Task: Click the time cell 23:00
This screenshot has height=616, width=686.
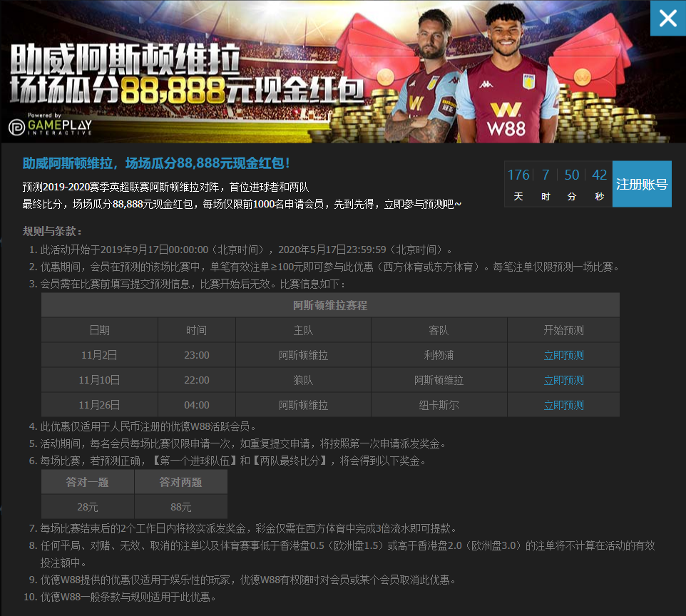Action: click(196, 355)
